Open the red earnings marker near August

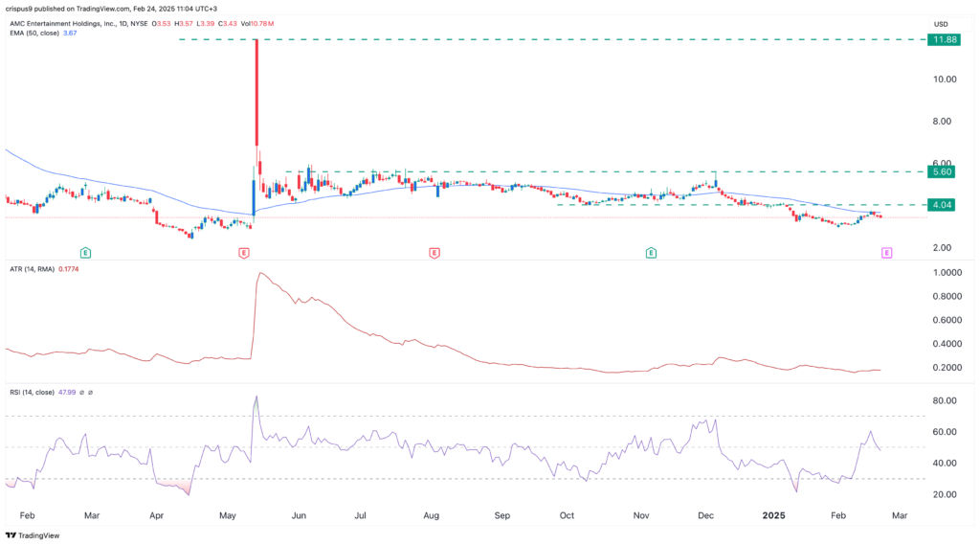coord(434,253)
